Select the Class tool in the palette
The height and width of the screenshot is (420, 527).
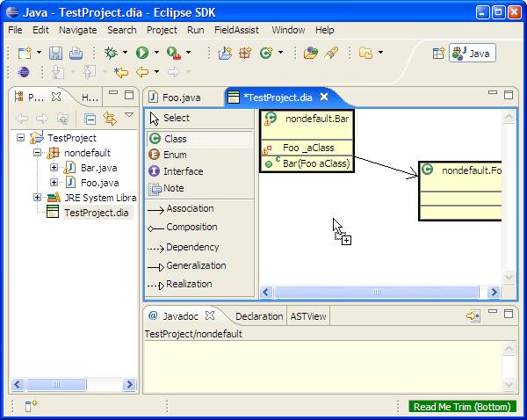pyautogui.click(x=175, y=139)
